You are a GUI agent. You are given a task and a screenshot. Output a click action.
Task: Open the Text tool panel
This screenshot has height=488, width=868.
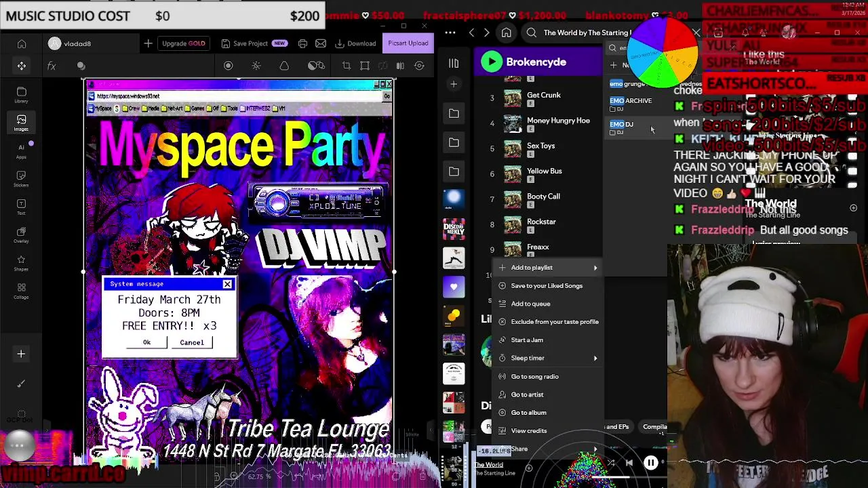click(22, 207)
